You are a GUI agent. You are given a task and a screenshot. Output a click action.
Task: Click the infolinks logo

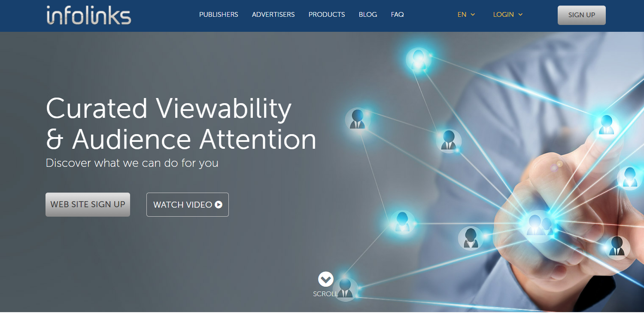pos(89,15)
